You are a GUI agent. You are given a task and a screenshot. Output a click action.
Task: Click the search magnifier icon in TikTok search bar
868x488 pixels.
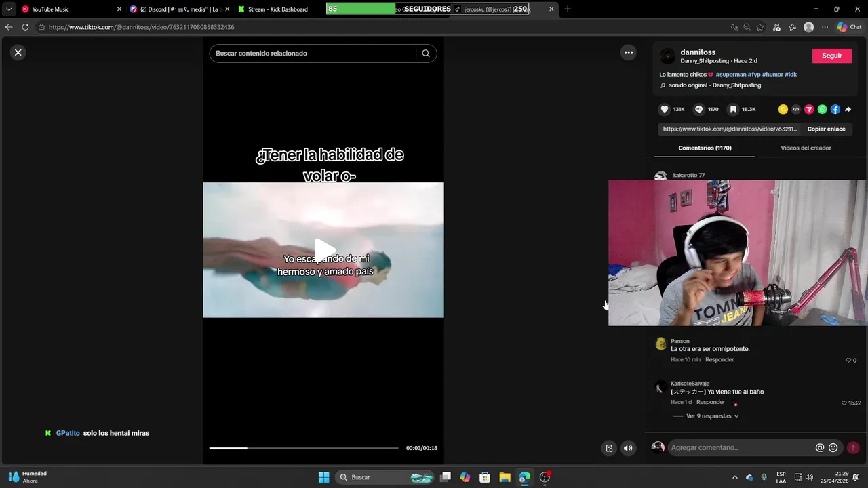[x=426, y=54]
